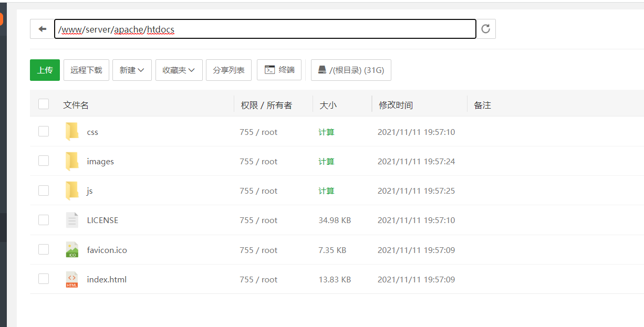This screenshot has width=644, height=327.
Task: Click 计算 to calculate js folder size
Action: (326, 191)
